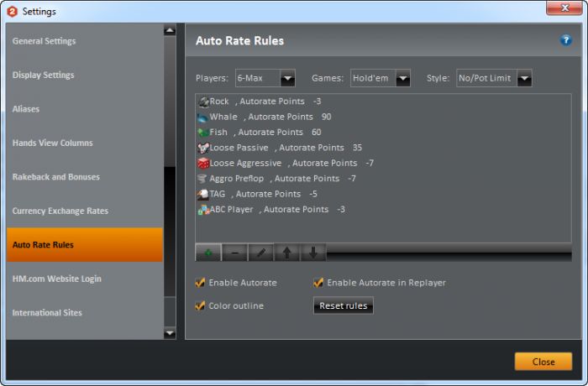This screenshot has height=386, width=588.
Task: Select Loose Aggressive rule name text
Action: click(245, 163)
